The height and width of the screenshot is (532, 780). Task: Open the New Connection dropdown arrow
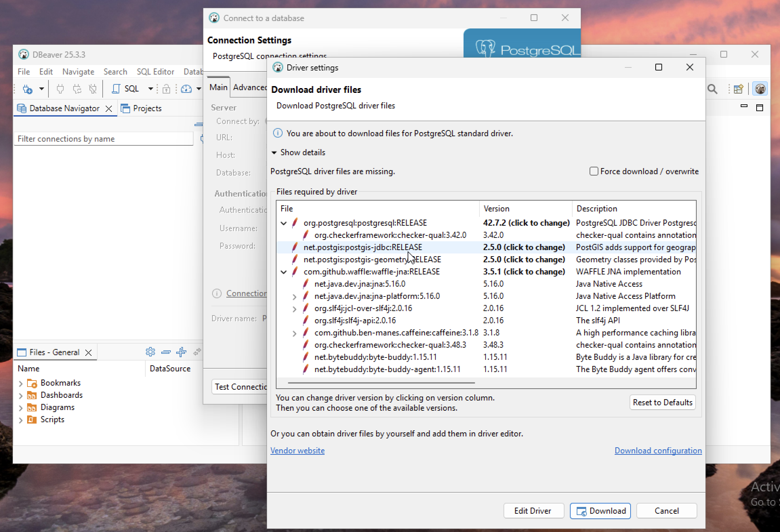(x=41, y=89)
